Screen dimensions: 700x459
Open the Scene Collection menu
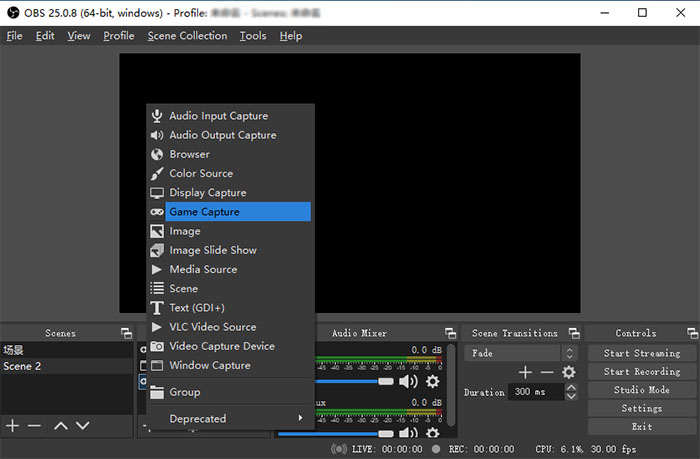tap(187, 36)
